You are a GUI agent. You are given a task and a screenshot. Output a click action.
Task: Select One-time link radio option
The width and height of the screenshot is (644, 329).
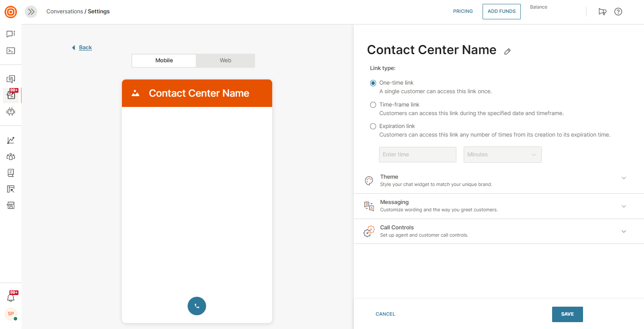pyautogui.click(x=373, y=83)
